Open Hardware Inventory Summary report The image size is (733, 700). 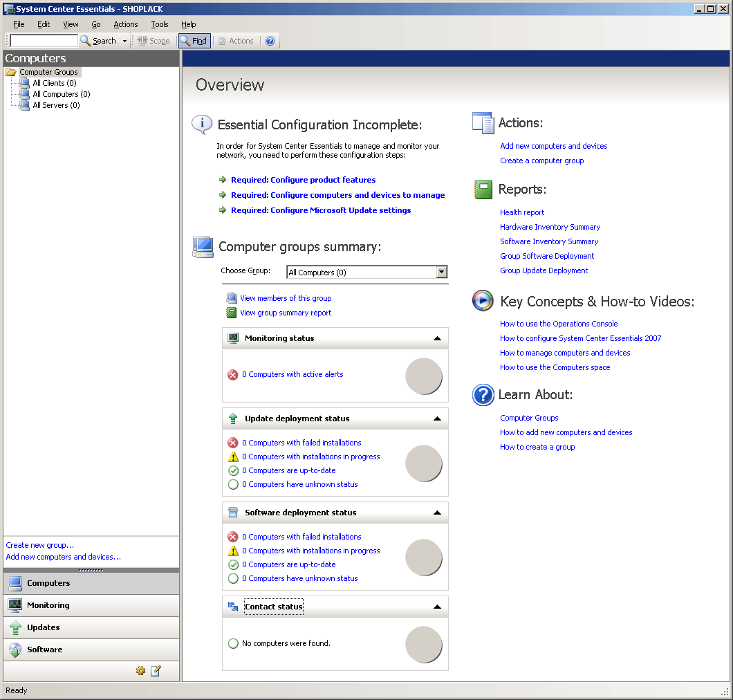[x=550, y=228]
